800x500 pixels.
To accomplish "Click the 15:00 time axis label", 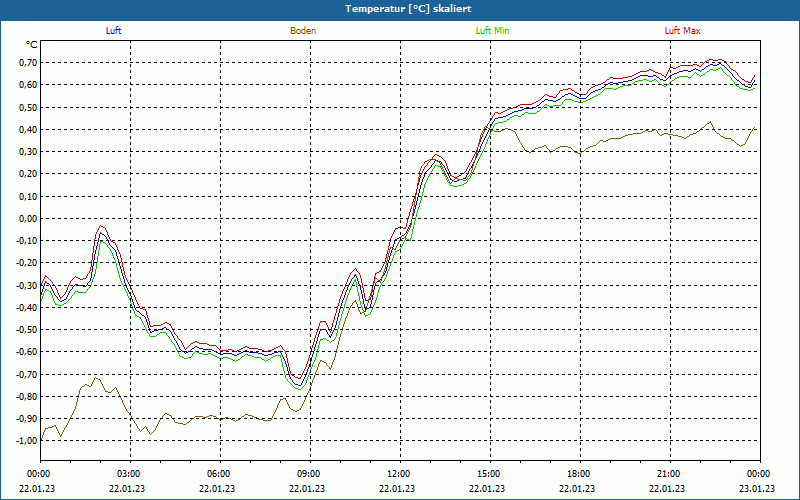I will coord(490,474).
